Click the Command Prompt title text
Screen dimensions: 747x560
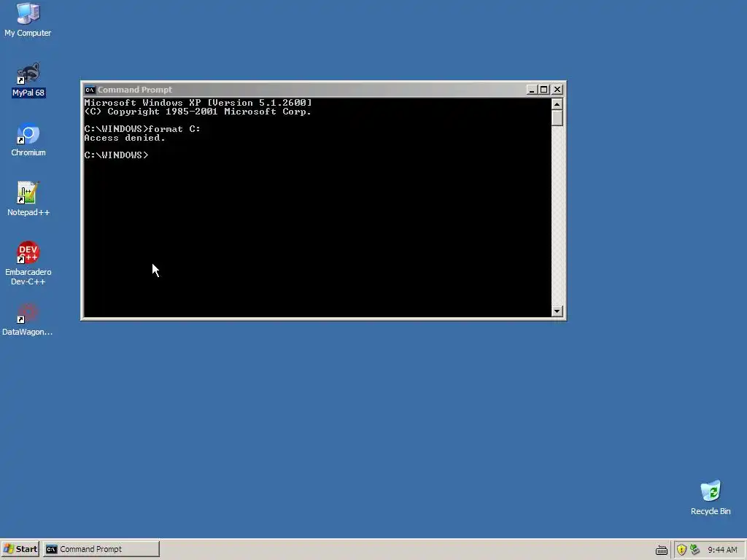click(135, 90)
